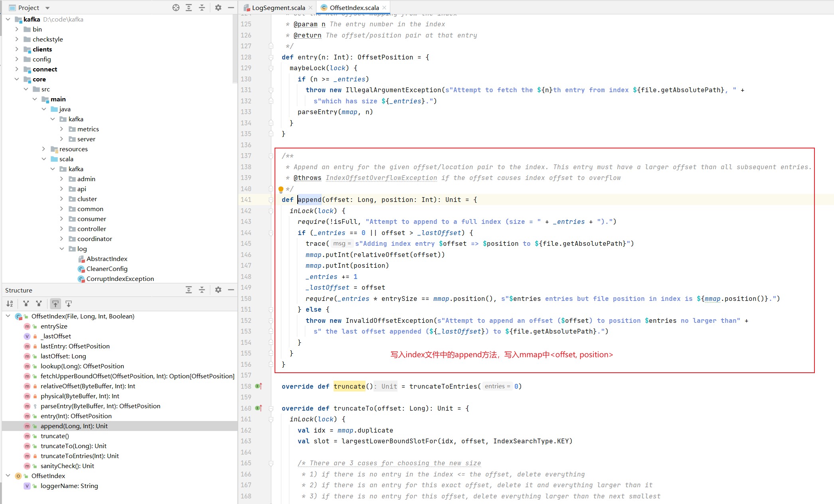Toggle Autoscroll to Source in Structure
Image resolution: width=834 pixels, height=504 pixels.
55,304
